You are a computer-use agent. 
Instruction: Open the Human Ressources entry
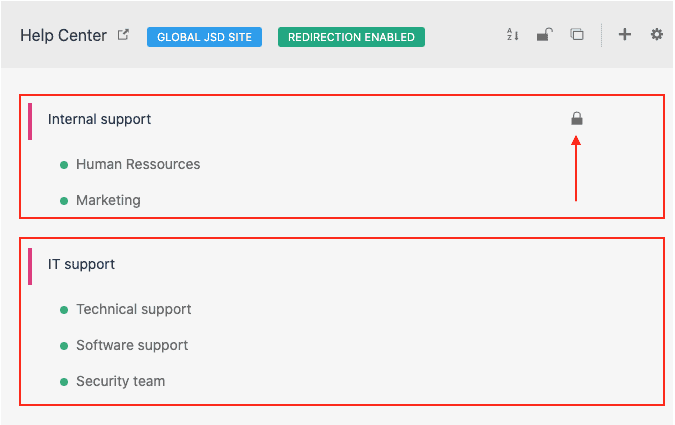[138, 164]
